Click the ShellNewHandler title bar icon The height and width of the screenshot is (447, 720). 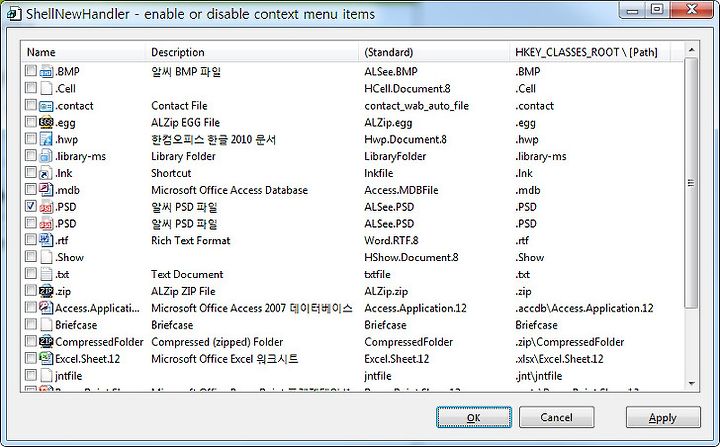14,13
